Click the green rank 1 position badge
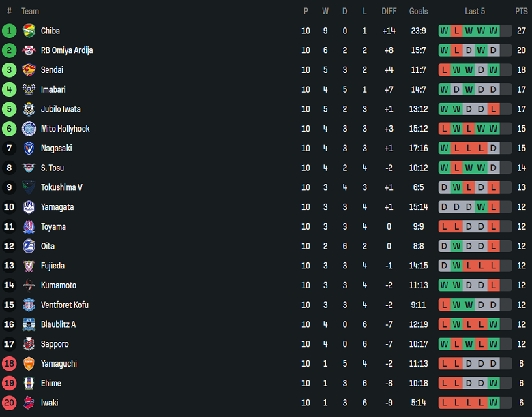The image size is (532, 417). pyautogui.click(x=9, y=31)
